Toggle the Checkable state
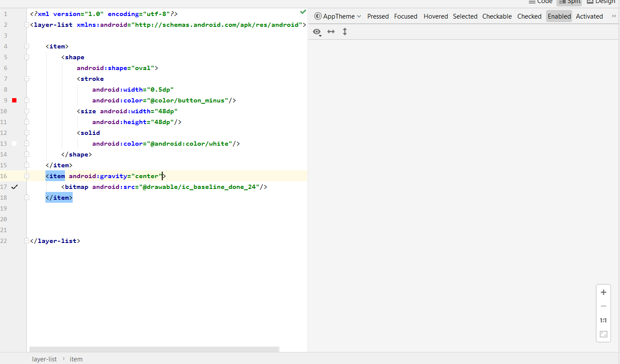The height and width of the screenshot is (364, 620). tap(497, 16)
